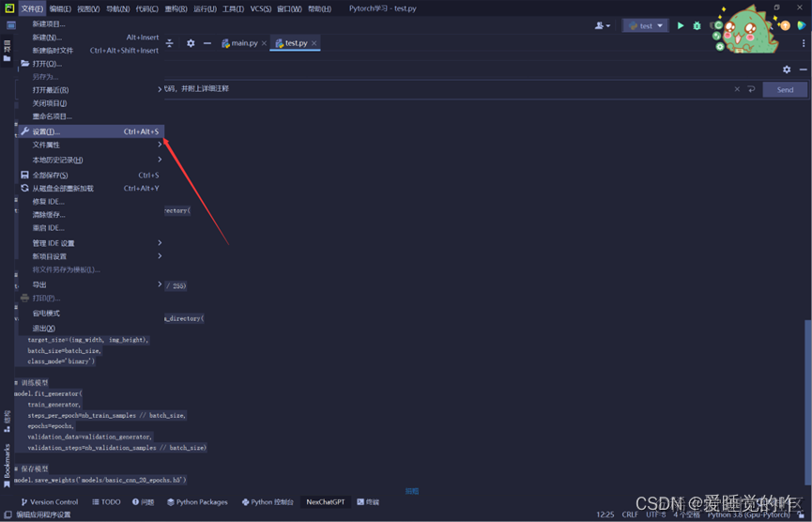This screenshot has height=522, width=812.
Task: Expand 导出 submenu
Action: point(91,284)
